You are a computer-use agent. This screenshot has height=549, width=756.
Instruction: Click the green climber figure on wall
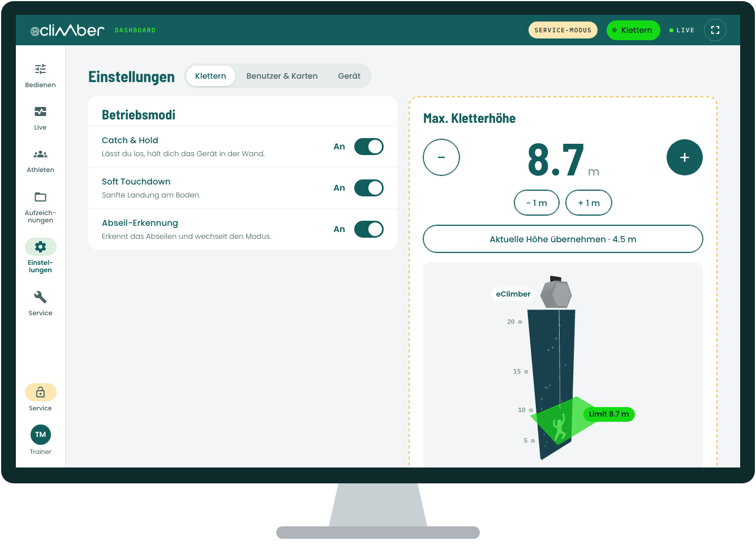tap(560, 428)
